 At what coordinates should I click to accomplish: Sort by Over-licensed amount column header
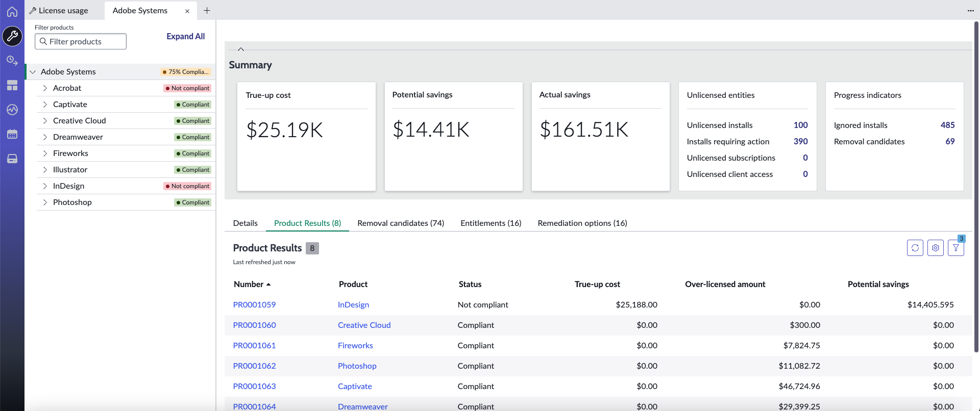coord(725,284)
